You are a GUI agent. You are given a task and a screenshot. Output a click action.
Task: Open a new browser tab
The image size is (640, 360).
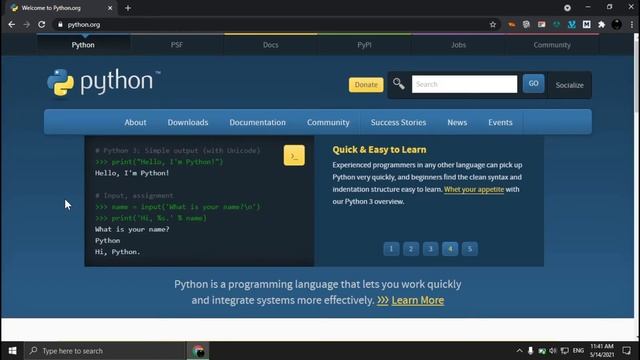coord(128,8)
